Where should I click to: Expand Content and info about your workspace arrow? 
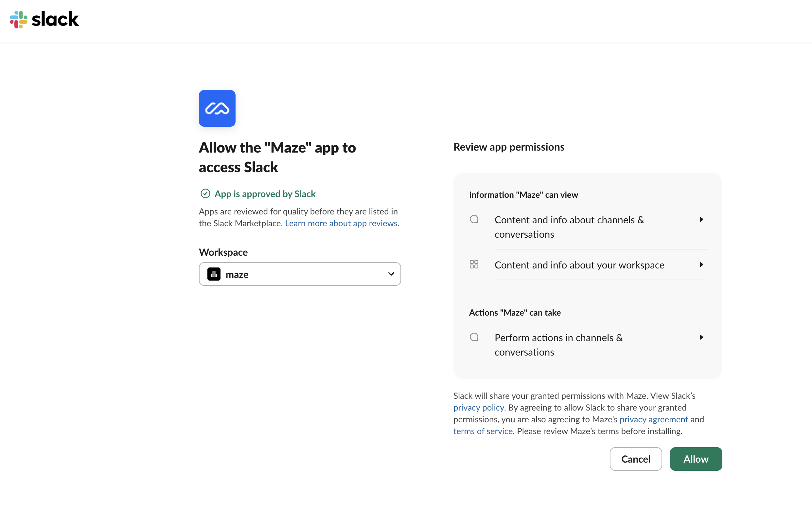coord(701,265)
